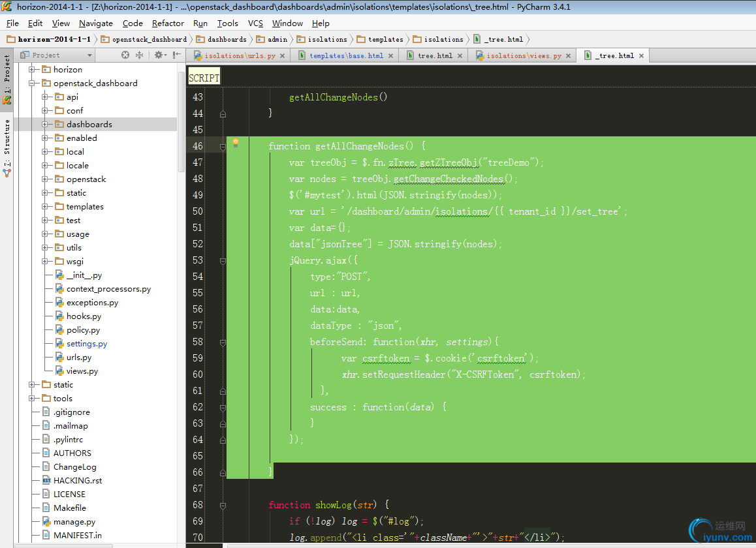The width and height of the screenshot is (756, 548).
Task: Open the Refactor menu
Action: [168, 23]
